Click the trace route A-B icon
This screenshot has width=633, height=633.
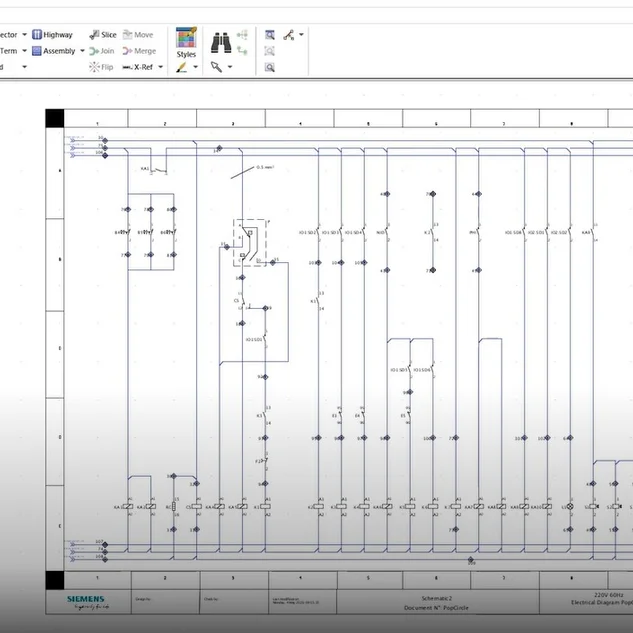click(289, 35)
